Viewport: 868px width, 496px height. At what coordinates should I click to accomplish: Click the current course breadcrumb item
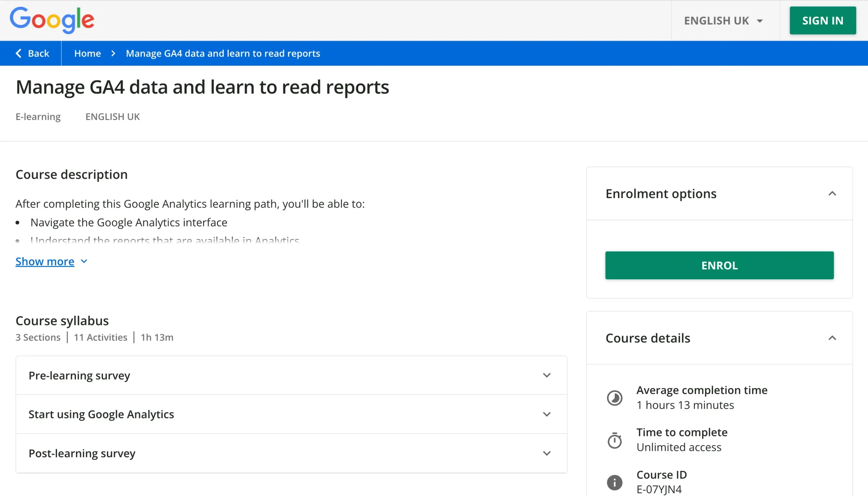coord(223,54)
